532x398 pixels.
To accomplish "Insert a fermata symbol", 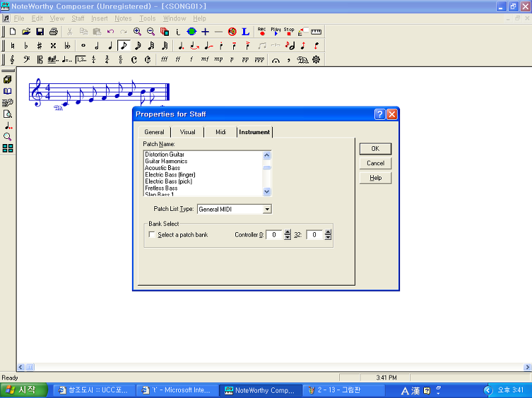I will click(x=276, y=60).
